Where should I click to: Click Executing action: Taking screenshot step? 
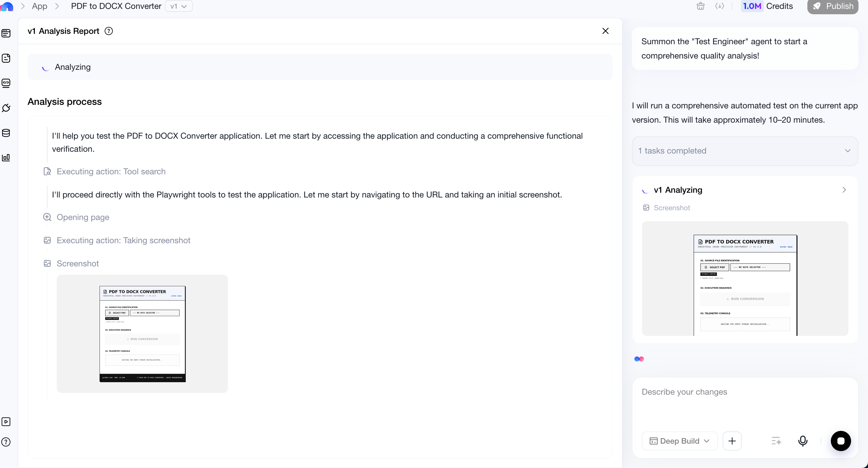123,241
